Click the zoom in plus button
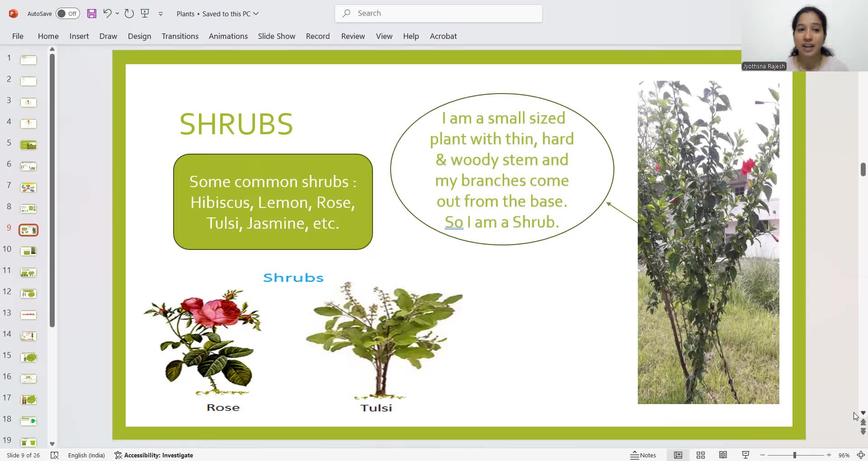The image size is (868, 461). (x=829, y=455)
